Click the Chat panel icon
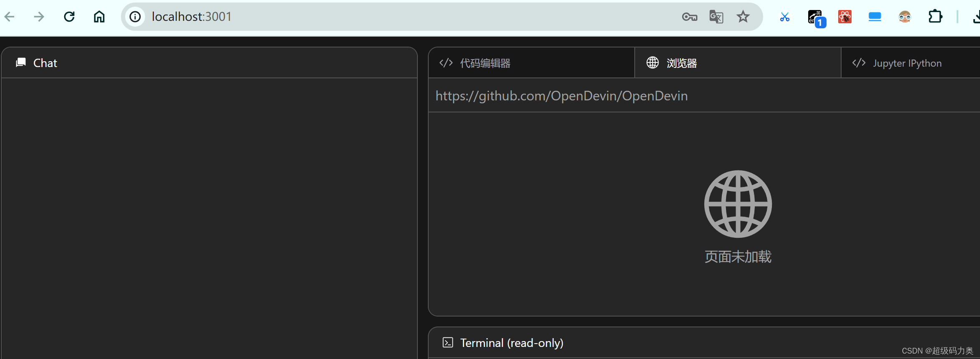980x359 pixels. 21,62
